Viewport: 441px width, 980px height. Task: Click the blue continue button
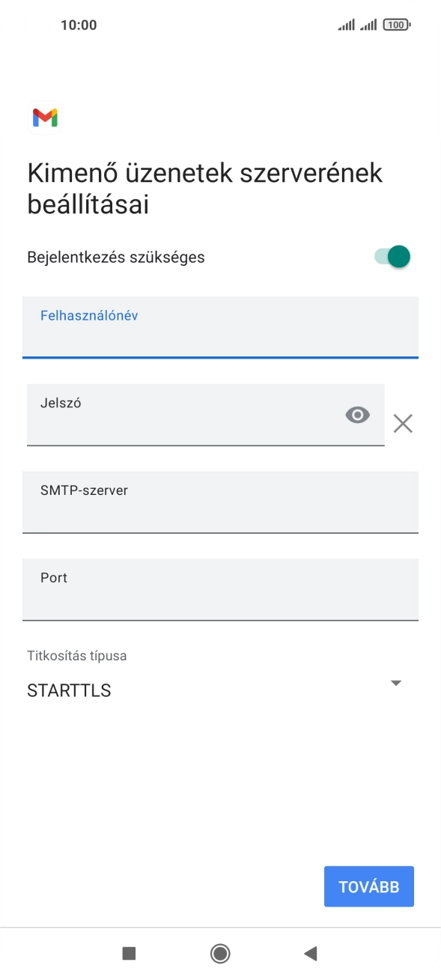(368, 886)
